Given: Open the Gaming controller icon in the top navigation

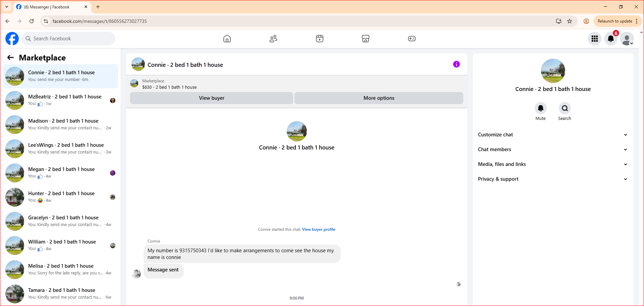Looking at the screenshot, I should point(412,39).
